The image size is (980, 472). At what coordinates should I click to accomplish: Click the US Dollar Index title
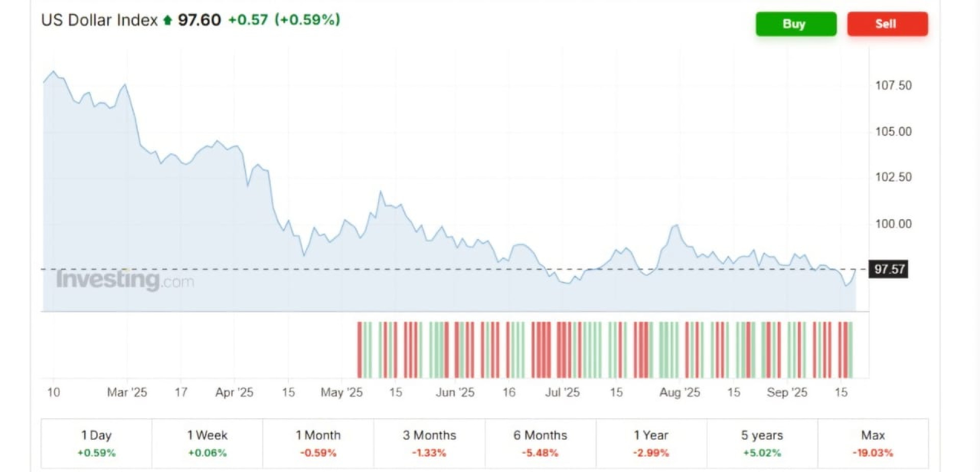click(x=100, y=20)
